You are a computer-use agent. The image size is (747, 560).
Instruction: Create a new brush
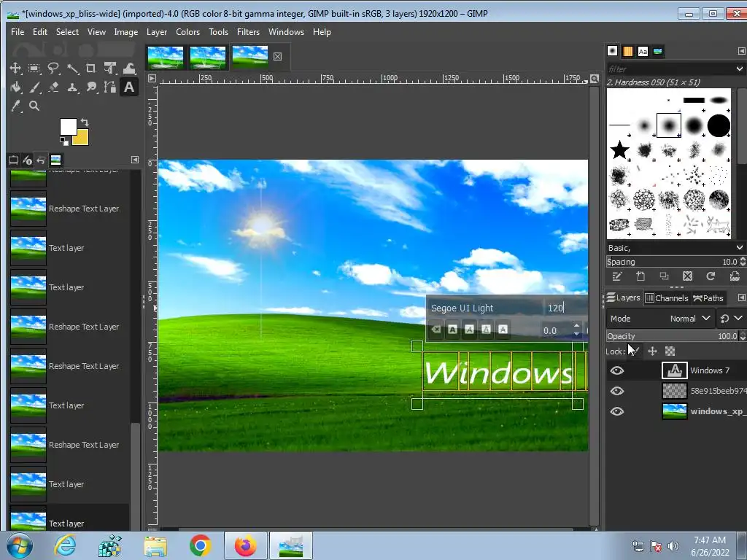[x=640, y=276]
